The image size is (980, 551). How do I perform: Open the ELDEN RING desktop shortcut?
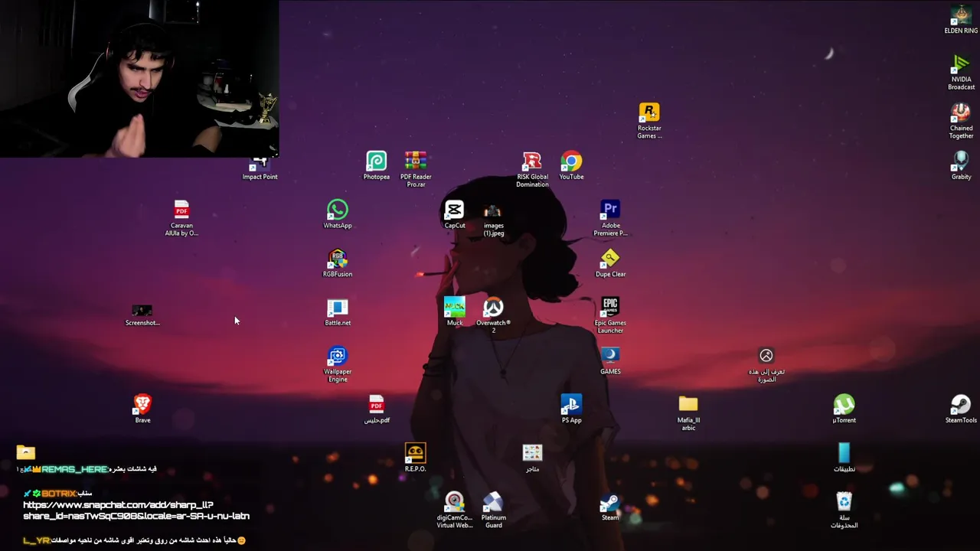(961, 19)
